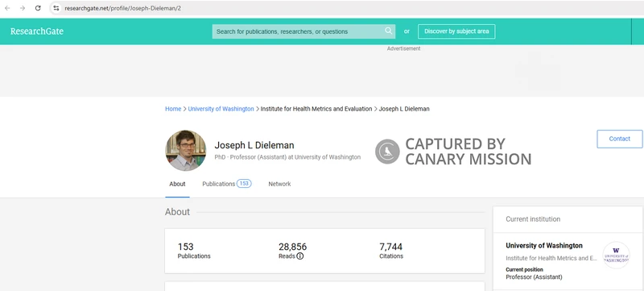This screenshot has height=291, width=644.
Task: Switch to the Network tab
Action: 279,184
